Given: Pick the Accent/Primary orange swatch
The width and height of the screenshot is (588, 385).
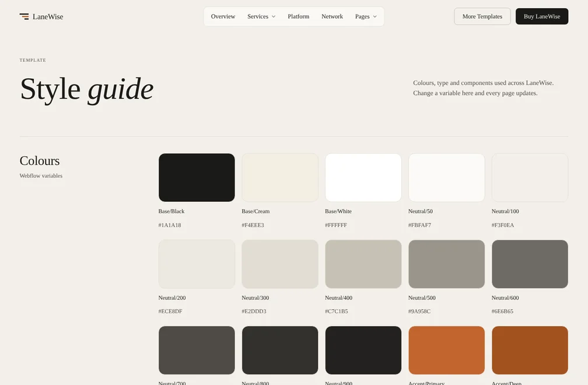Looking at the screenshot, I should 446,350.
